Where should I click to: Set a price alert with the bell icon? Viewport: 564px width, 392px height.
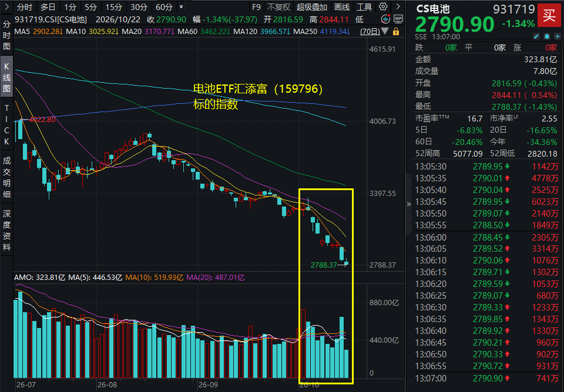(x=547, y=36)
